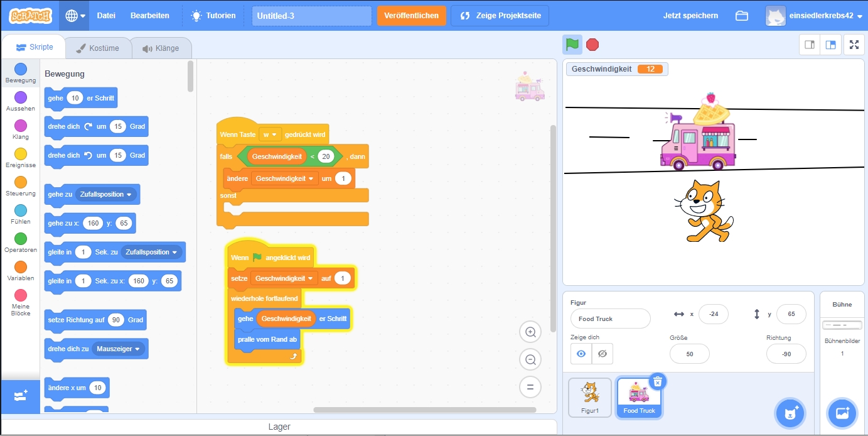The width and height of the screenshot is (868, 436).
Task: Open the einsiedlerkrebs42 account menu
Action: click(814, 16)
